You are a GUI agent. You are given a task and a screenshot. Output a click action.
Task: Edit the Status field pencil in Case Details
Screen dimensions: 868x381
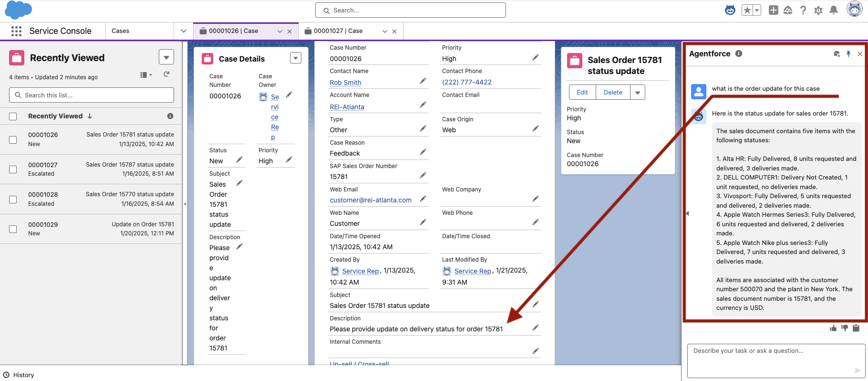click(239, 159)
